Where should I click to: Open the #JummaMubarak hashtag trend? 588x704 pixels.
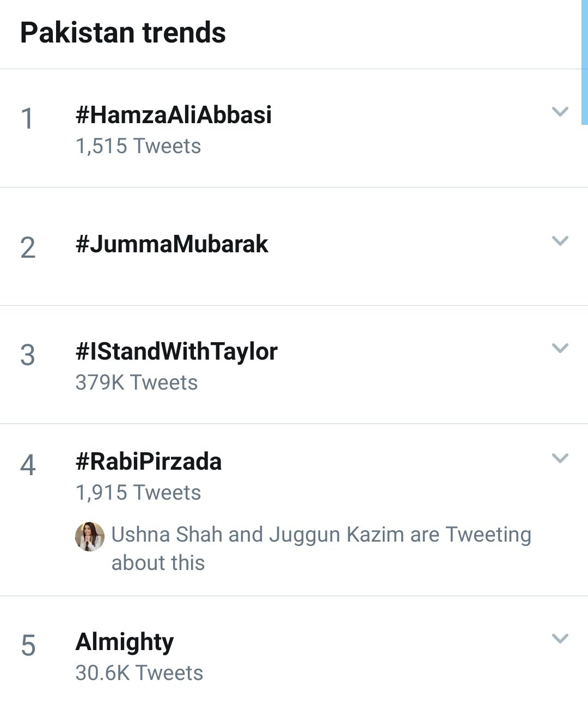click(x=172, y=244)
